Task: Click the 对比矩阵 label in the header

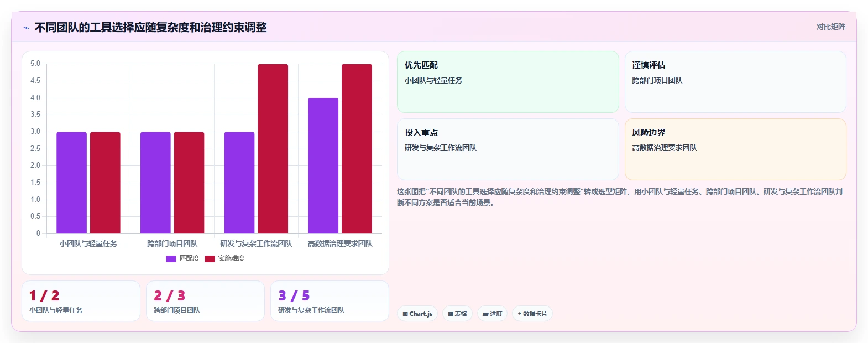Action: point(830,27)
